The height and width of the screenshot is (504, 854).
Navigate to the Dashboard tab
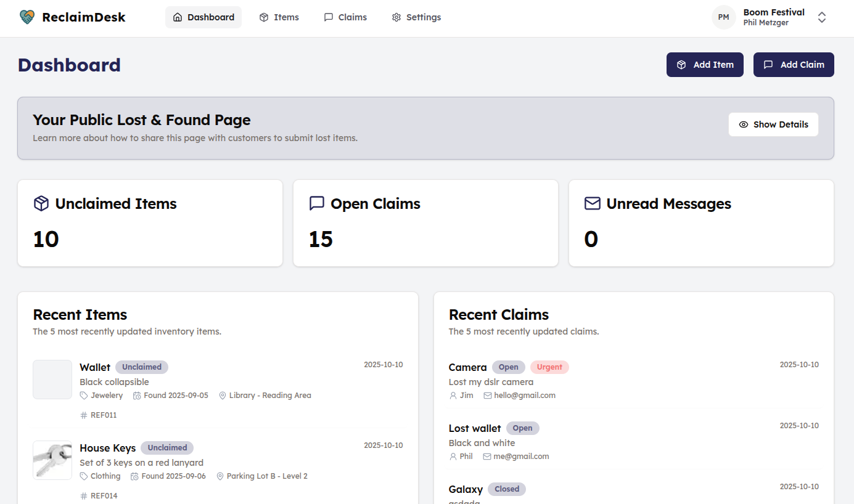click(203, 17)
